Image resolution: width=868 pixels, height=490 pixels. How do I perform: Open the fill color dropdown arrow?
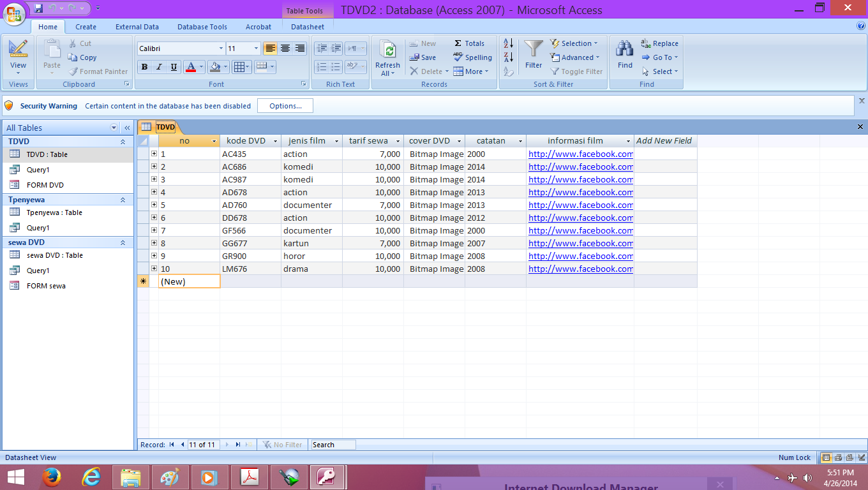226,67
